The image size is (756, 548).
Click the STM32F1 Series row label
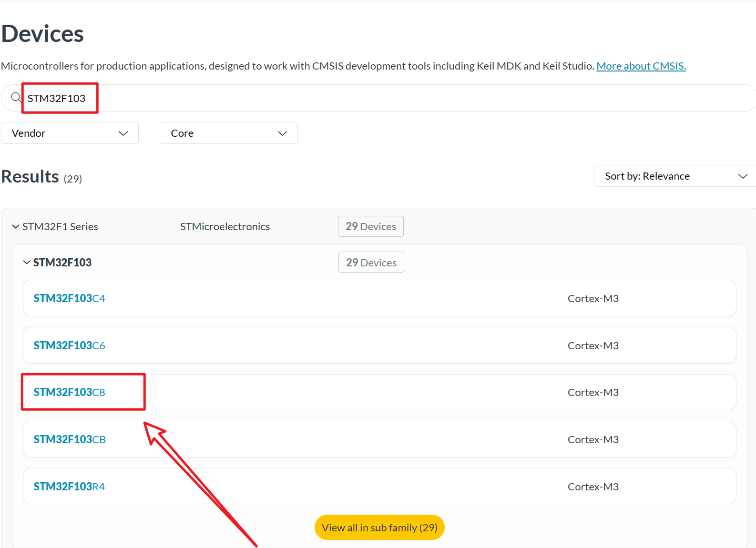coord(60,227)
